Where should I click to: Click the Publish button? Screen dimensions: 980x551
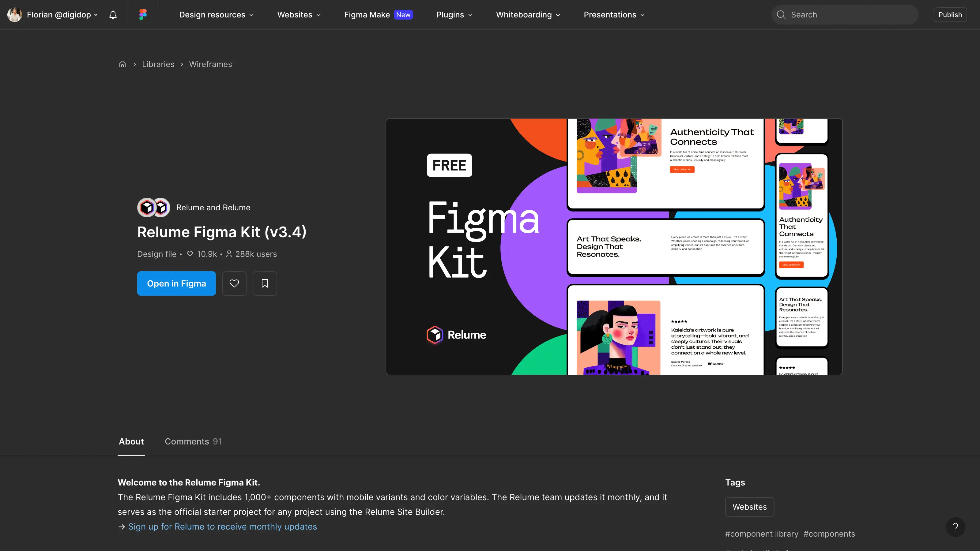pos(950,15)
